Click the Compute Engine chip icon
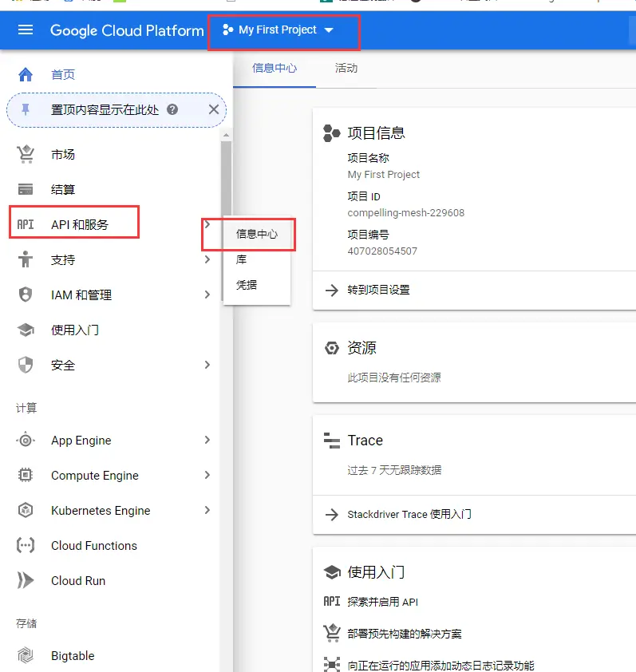The image size is (636, 672). click(x=26, y=476)
